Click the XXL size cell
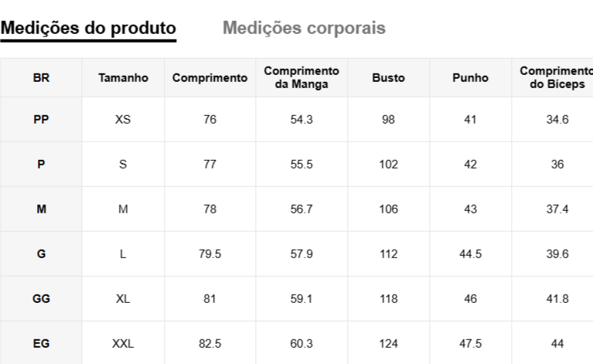This screenshot has height=364, width=593. (123, 344)
